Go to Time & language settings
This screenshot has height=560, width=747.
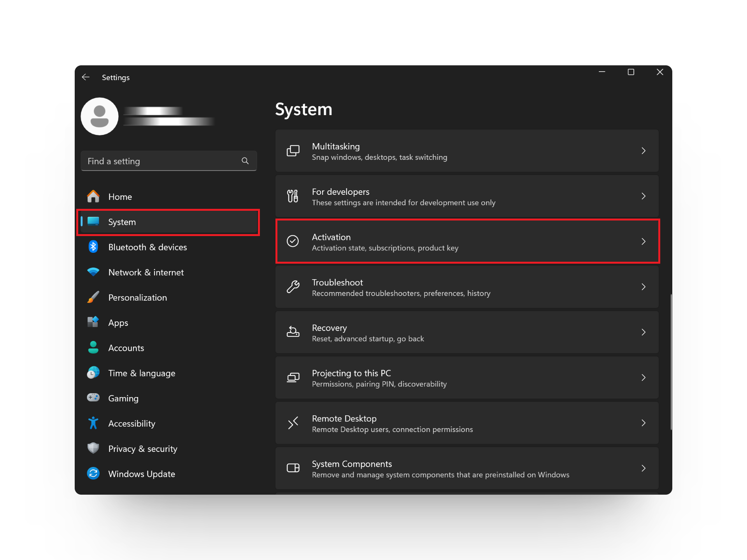click(x=142, y=373)
